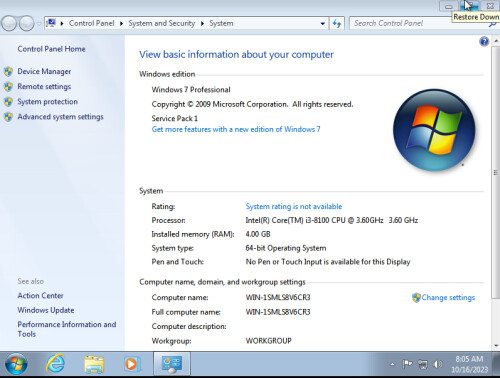This screenshot has height=378, width=500.
Task: Show hidden tray icons arrow
Action: 392,364
